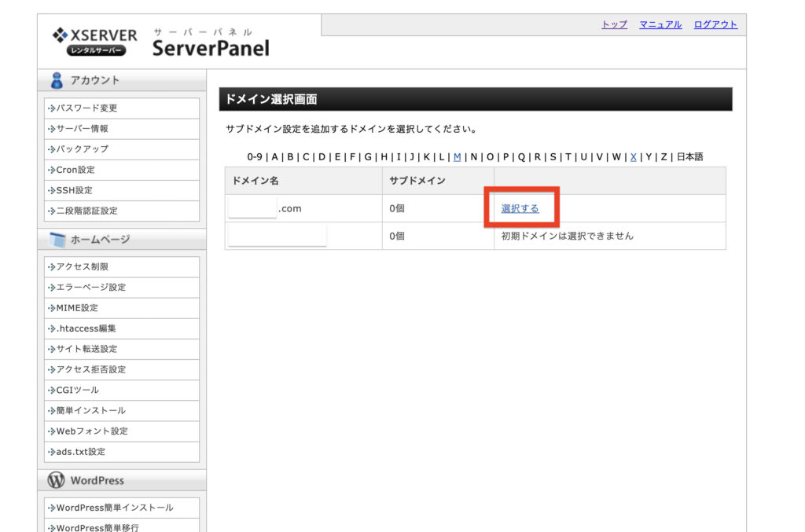Open WordPress簡単インストール menu item

pos(122,508)
